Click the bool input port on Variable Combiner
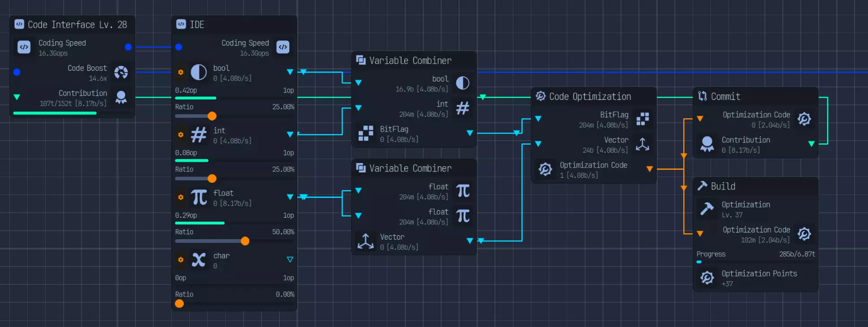The width and height of the screenshot is (868, 327). [359, 83]
